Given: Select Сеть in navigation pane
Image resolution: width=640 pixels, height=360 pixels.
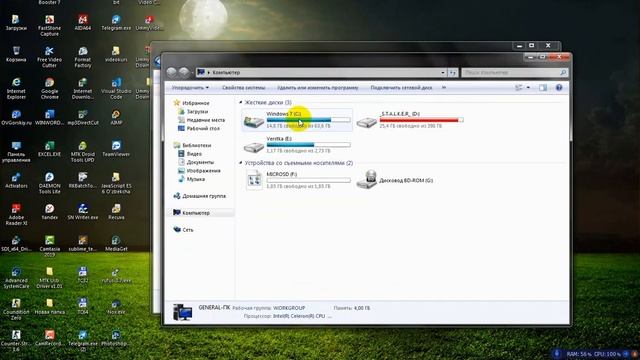Looking at the screenshot, I should 188,230.
